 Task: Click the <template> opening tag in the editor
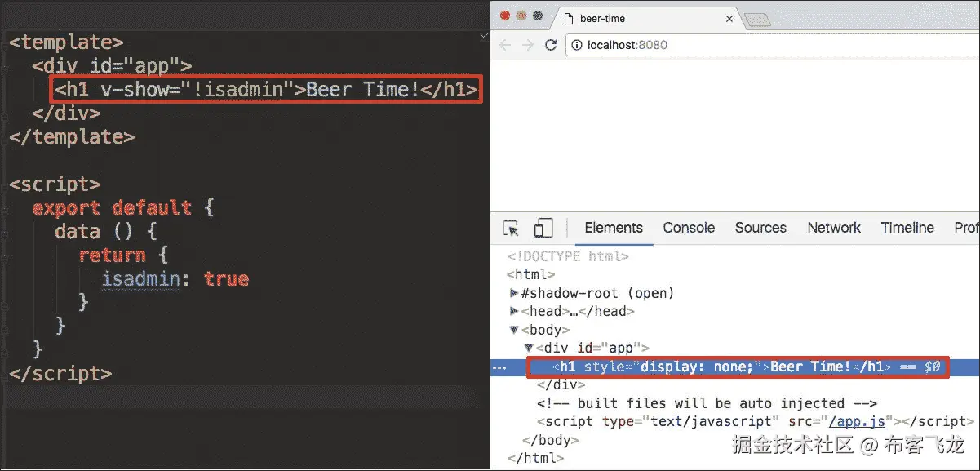click(x=66, y=42)
